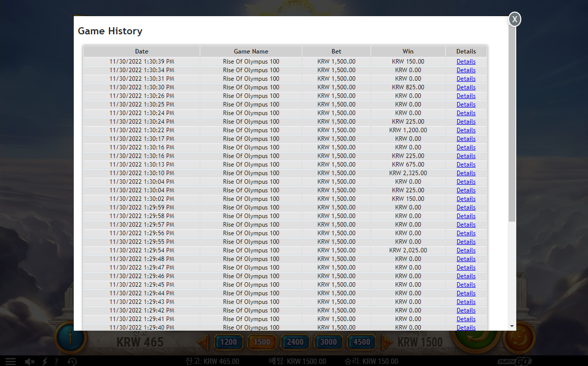The height and width of the screenshot is (366, 588).
Task: Click the Game Name column header
Action: click(x=251, y=51)
